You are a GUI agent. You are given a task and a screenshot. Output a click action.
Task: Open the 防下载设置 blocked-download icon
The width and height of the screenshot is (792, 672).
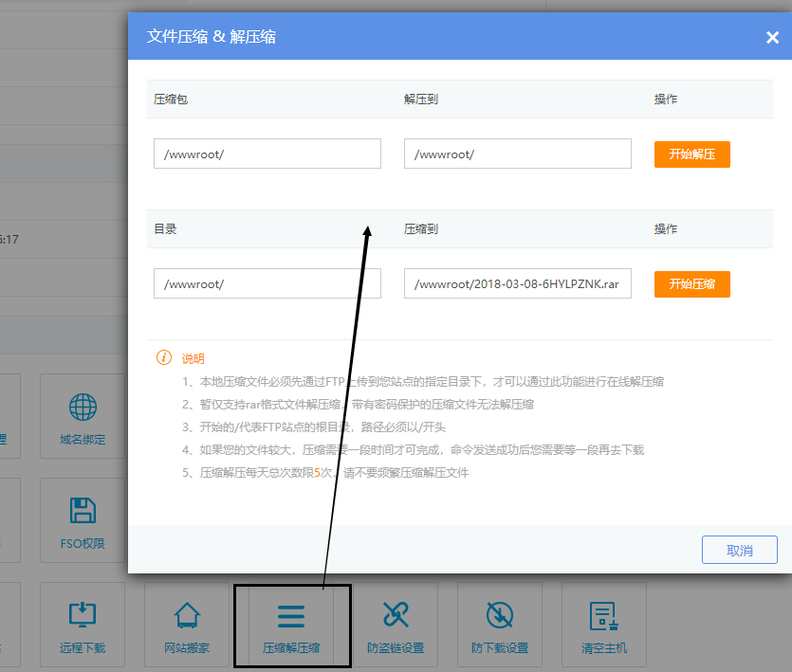click(x=500, y=615)
